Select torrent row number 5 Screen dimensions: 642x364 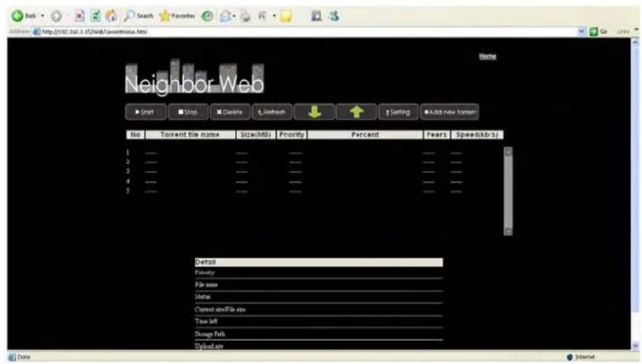(295, 191)
